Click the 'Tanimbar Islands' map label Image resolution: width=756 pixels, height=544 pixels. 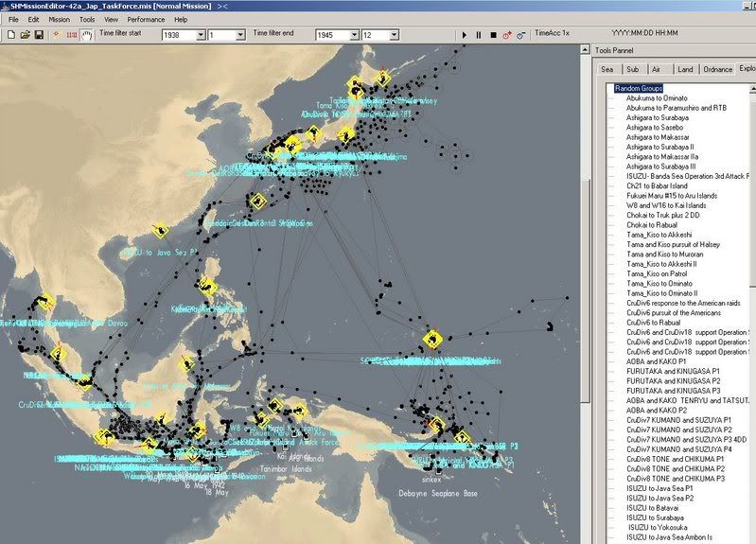[286, 468]
